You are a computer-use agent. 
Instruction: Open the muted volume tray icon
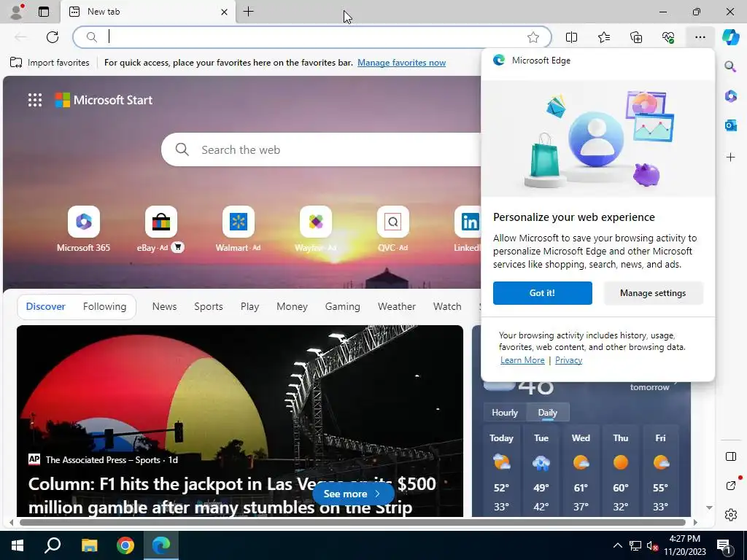(x=652, y=545)
